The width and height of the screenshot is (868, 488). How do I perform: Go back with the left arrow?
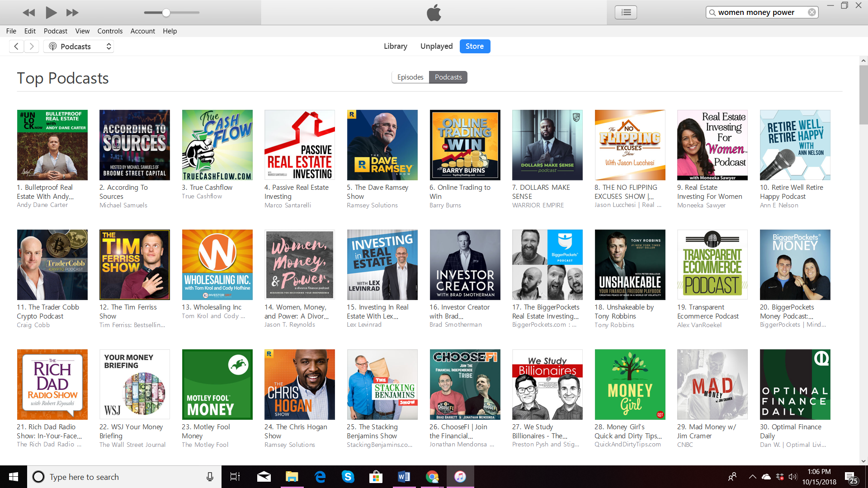coord(16,46)
